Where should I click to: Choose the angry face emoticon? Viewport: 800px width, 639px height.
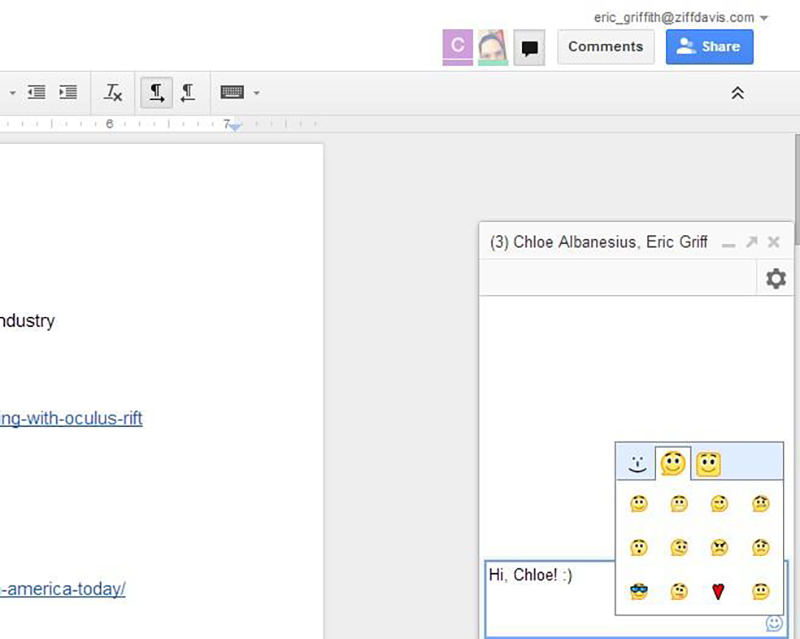[717, 548]
